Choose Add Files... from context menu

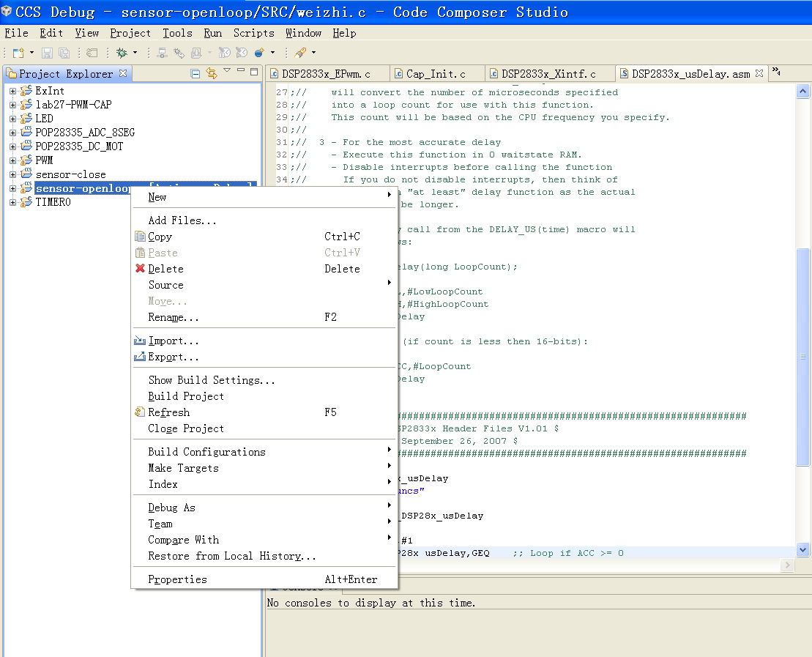click(x=264, y=220)
